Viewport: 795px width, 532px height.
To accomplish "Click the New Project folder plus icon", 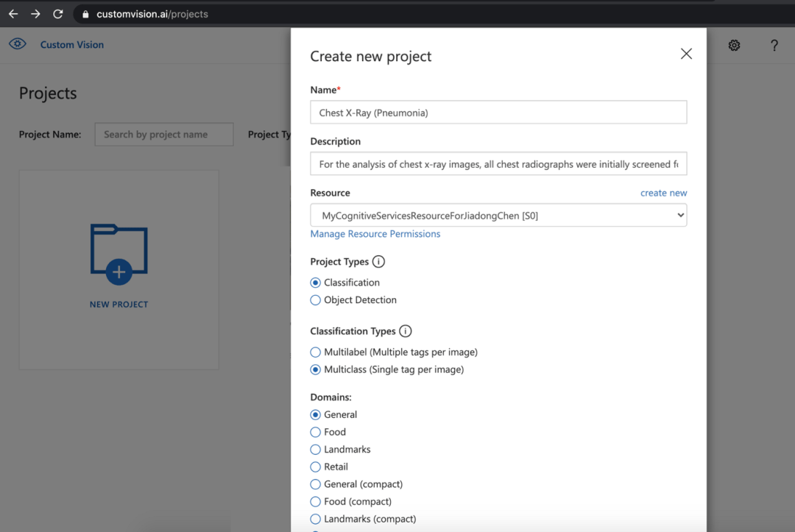I will [119, 255].
